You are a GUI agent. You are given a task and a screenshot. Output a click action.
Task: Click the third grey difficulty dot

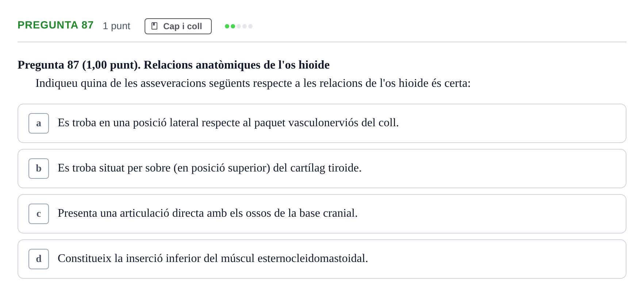pos(239,26)
